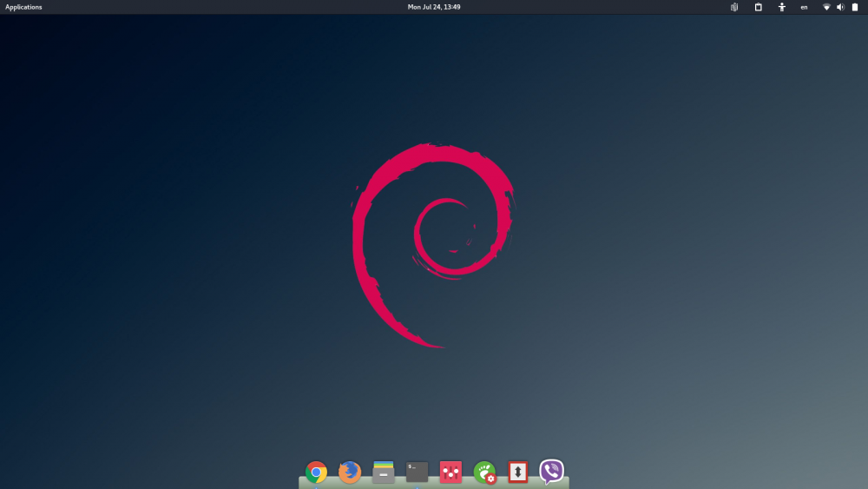Image resolution: width=868 pixels, height=489 pixels.
Task: Launch Google Chrome from the dock
Action: click(x=316, y=472)
